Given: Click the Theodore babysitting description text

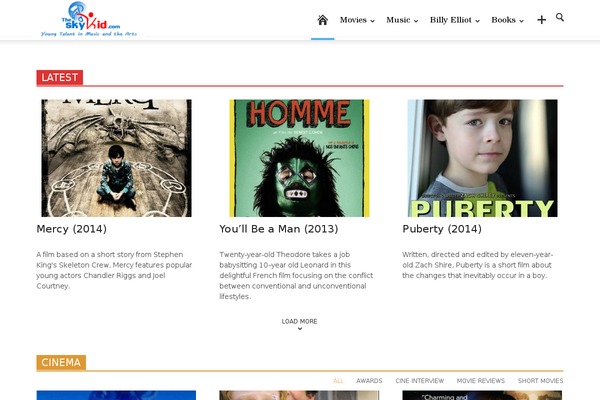Looking at the screenshot, I should (x=296, y=276).
